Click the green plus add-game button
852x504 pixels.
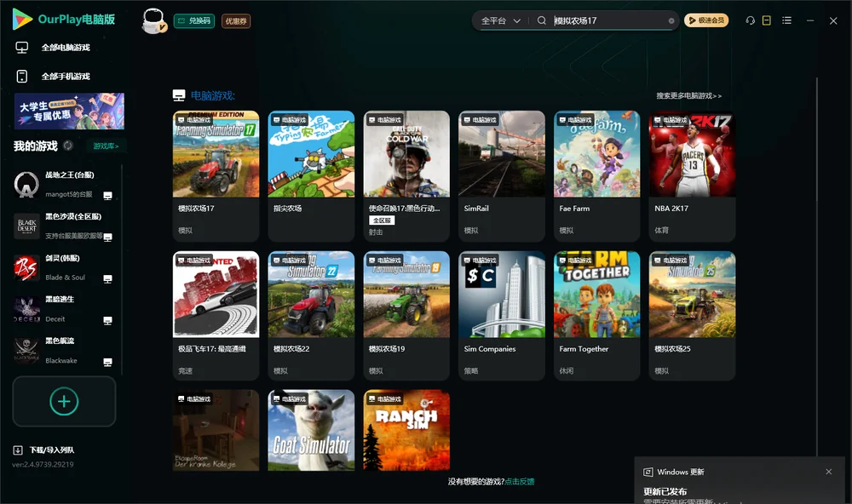click(x=64, y=401)
